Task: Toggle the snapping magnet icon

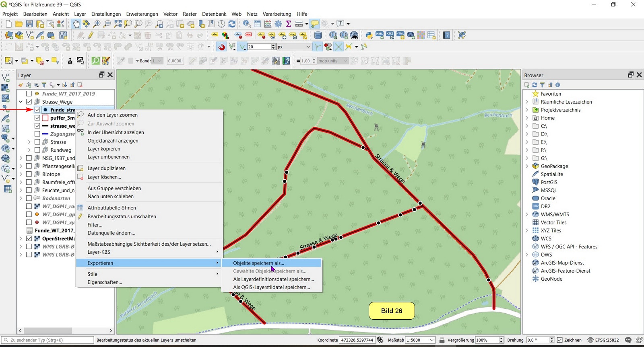Action: coord(221,47)
